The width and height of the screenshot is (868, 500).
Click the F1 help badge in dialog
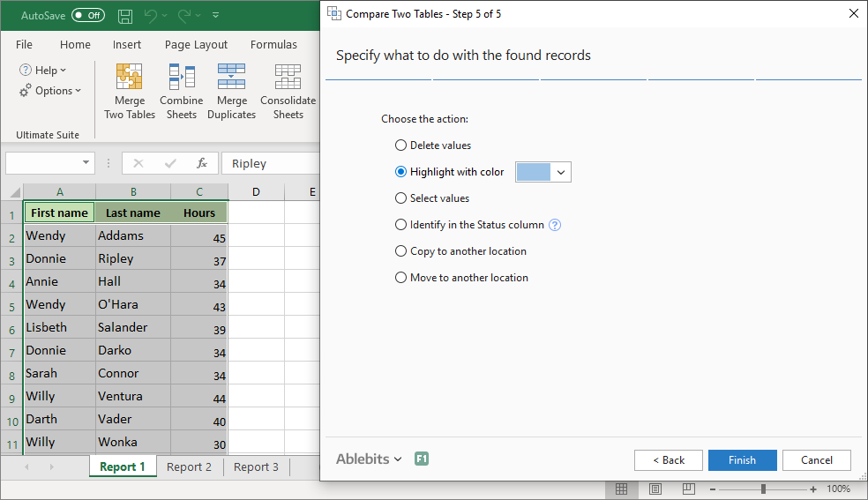click(422, 459)
